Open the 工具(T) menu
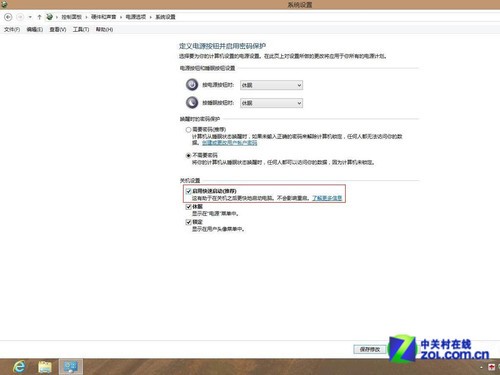 coord(81,30)
